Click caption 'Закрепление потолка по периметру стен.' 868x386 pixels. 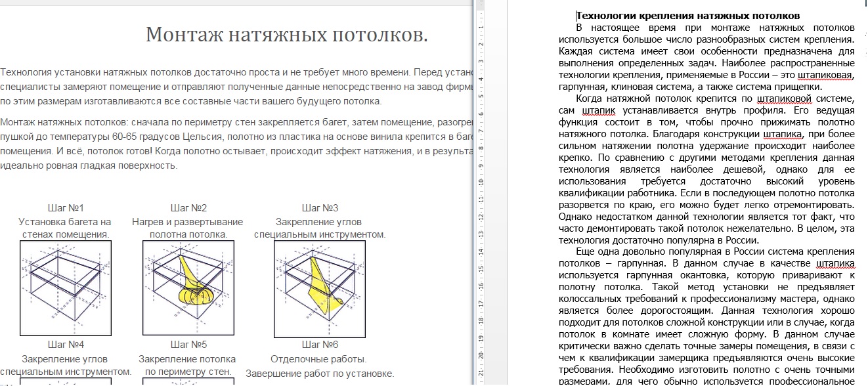(188, 366)
